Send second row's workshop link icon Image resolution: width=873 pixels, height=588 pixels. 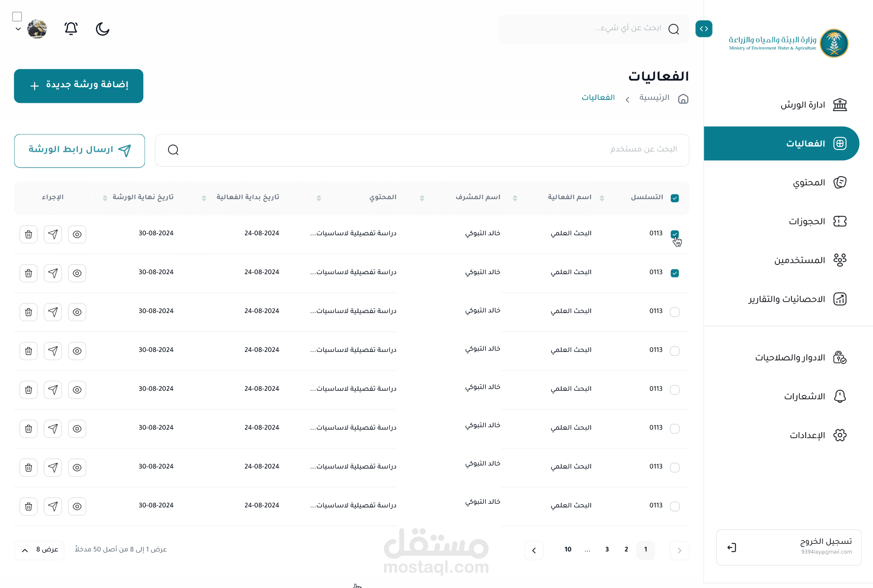coord(53,273)
